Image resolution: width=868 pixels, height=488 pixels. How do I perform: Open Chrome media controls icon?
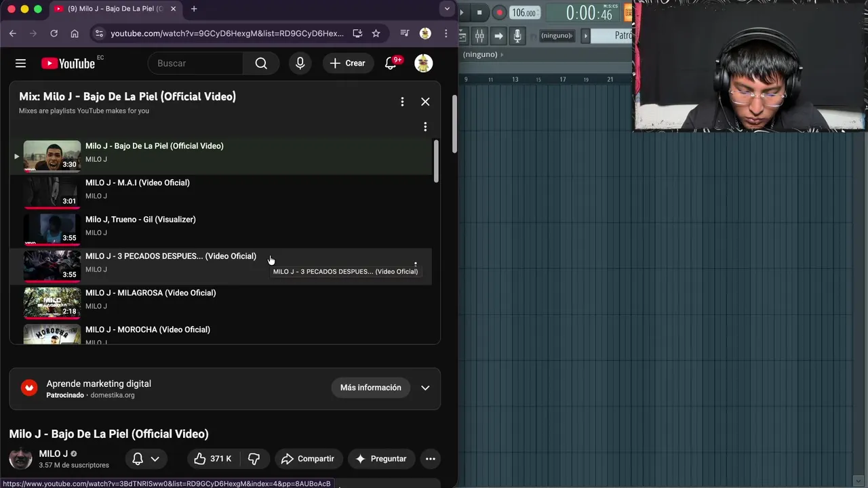[405, 33]
